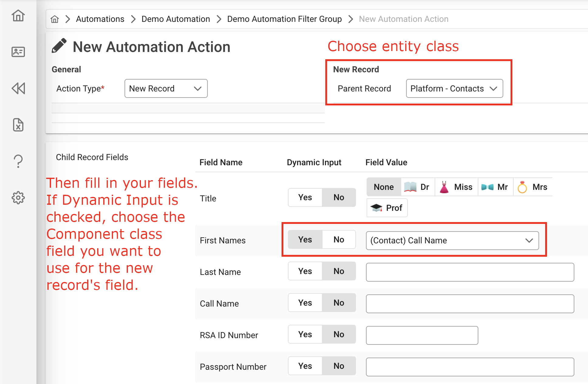
Task: Click the breadcrumb home icon
Action: click(55, 19)
